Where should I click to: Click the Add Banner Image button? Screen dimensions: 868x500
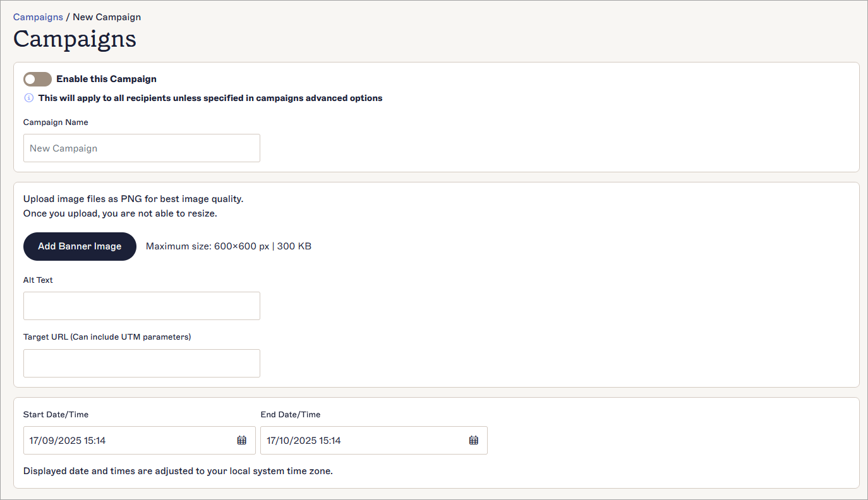(80, 246)
